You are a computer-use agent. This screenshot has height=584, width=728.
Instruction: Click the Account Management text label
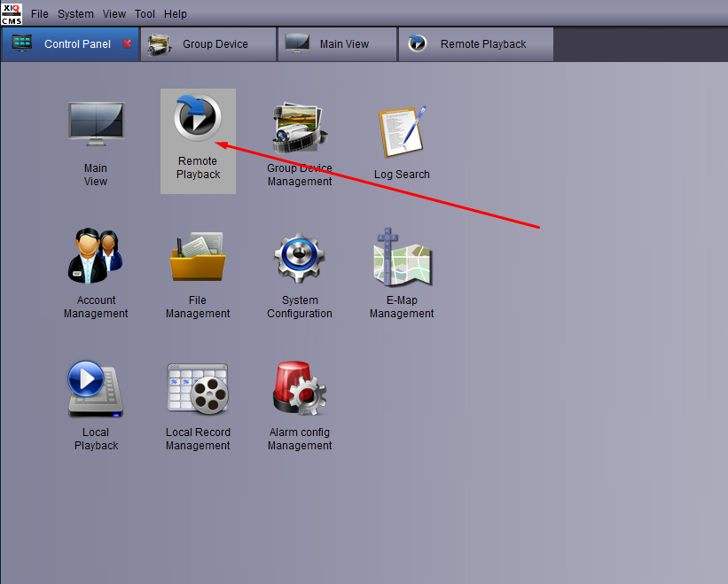point(96,307)
